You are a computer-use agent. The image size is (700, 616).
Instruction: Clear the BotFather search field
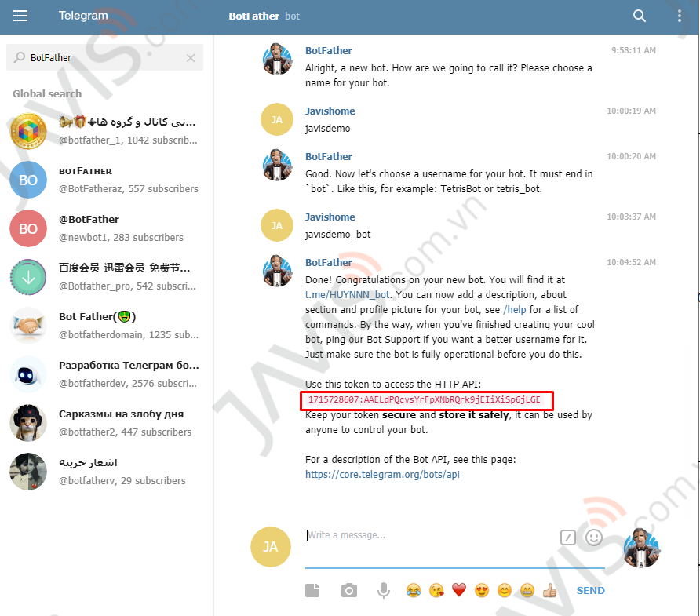[191, 58]
